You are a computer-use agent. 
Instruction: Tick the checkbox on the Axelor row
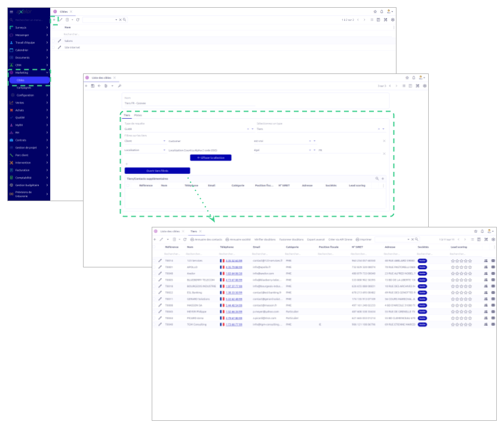click(x=154, y=273)
